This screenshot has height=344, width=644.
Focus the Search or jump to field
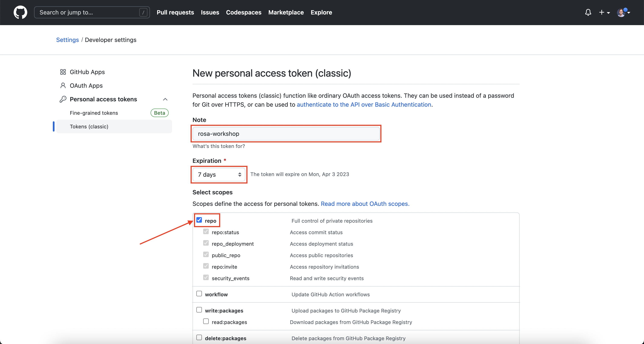pos(92,12)
